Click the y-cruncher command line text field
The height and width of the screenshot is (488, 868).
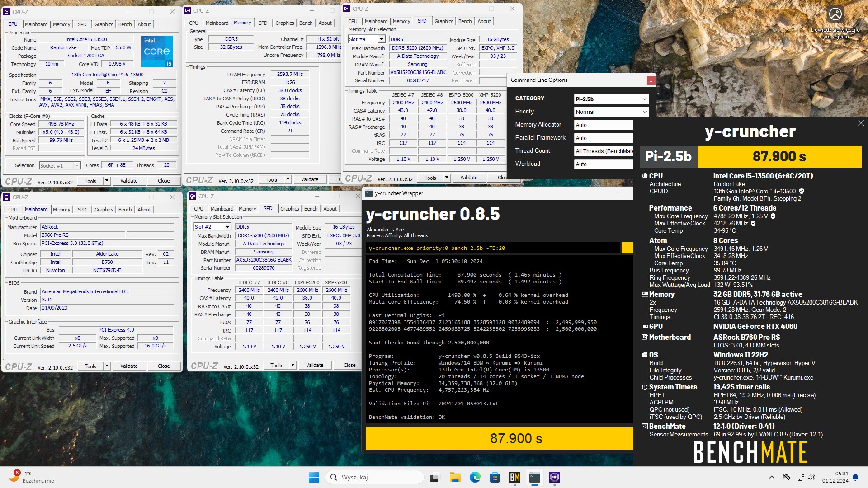pos(493,248)
